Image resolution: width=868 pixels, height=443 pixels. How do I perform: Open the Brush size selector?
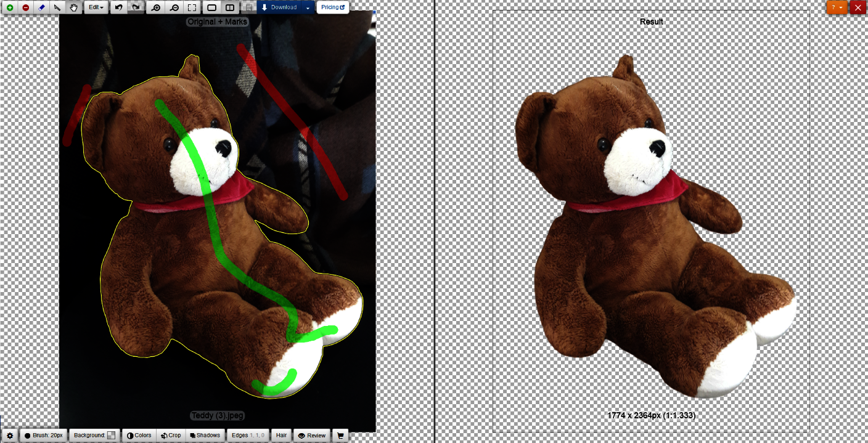(43, 435)
